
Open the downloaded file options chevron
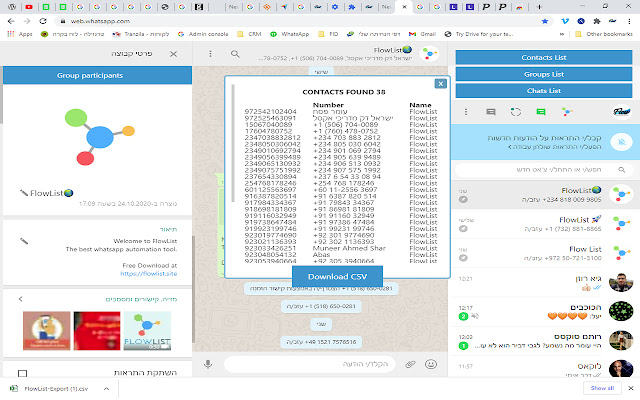tap(107, 389)
